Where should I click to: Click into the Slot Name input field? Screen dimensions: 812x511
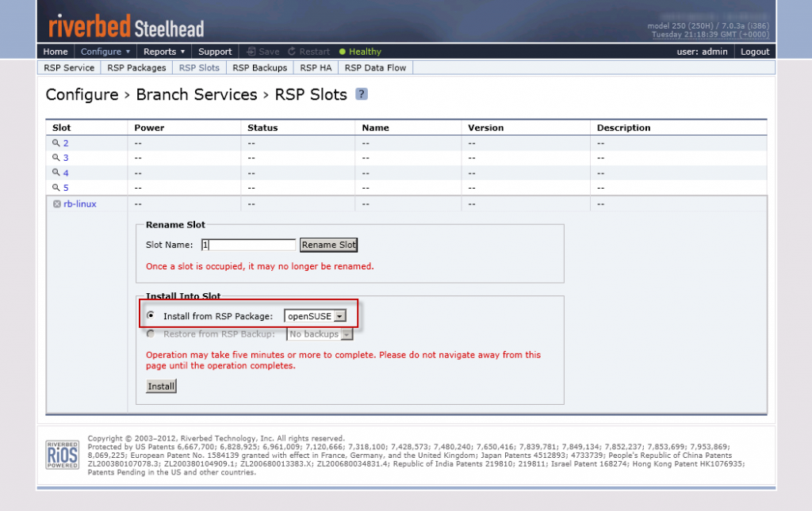click(x=248, y=245)
